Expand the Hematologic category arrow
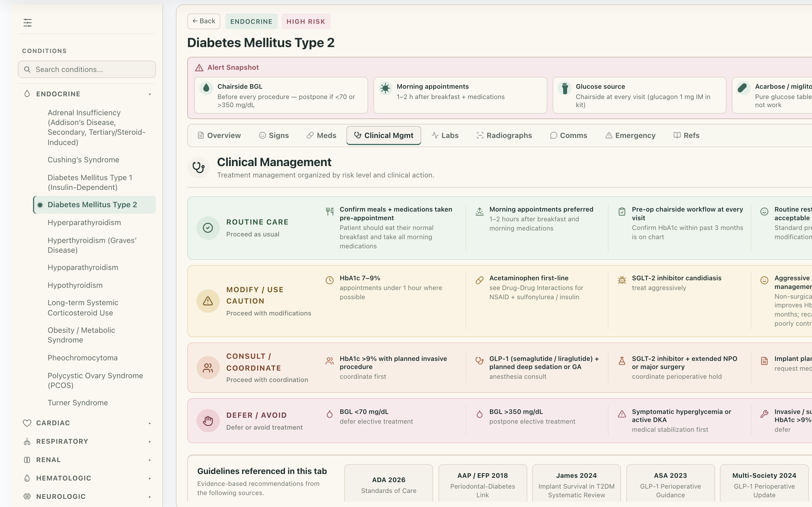The height and width of the screenshot is (507, 812). click(x=150, y=479)
